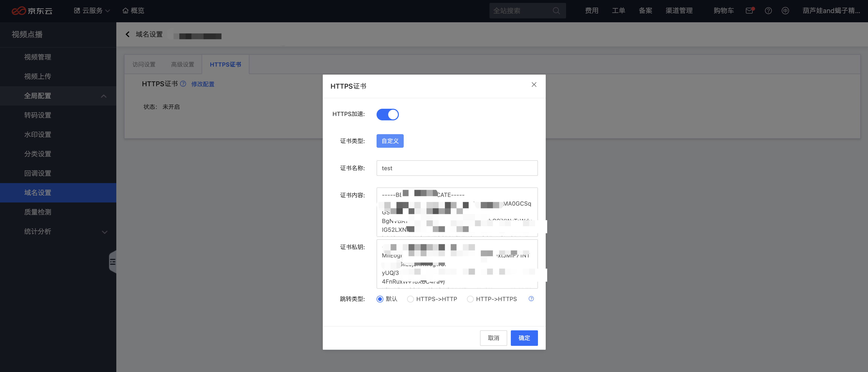
Task: Open 回调设置 in the sidebar
Action: (58, 173)
